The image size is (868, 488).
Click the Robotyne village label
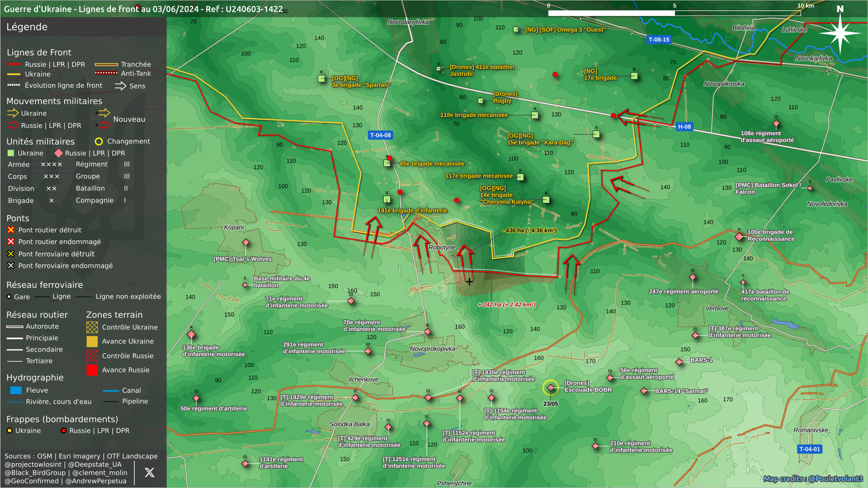click(x=442, y=248)
